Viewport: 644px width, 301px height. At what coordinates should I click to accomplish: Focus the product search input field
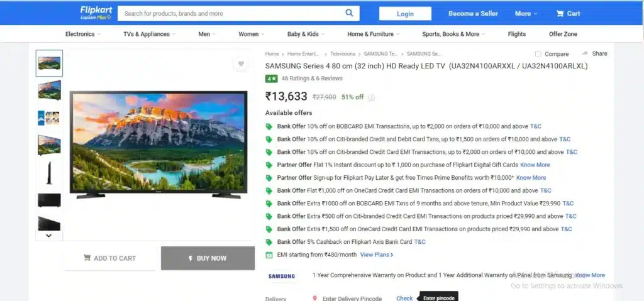coord(234,14)
